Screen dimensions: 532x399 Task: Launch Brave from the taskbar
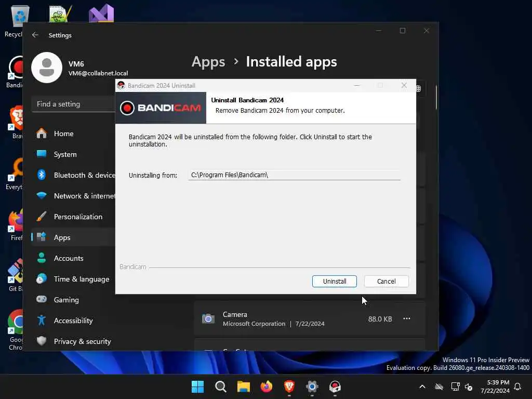289,387
